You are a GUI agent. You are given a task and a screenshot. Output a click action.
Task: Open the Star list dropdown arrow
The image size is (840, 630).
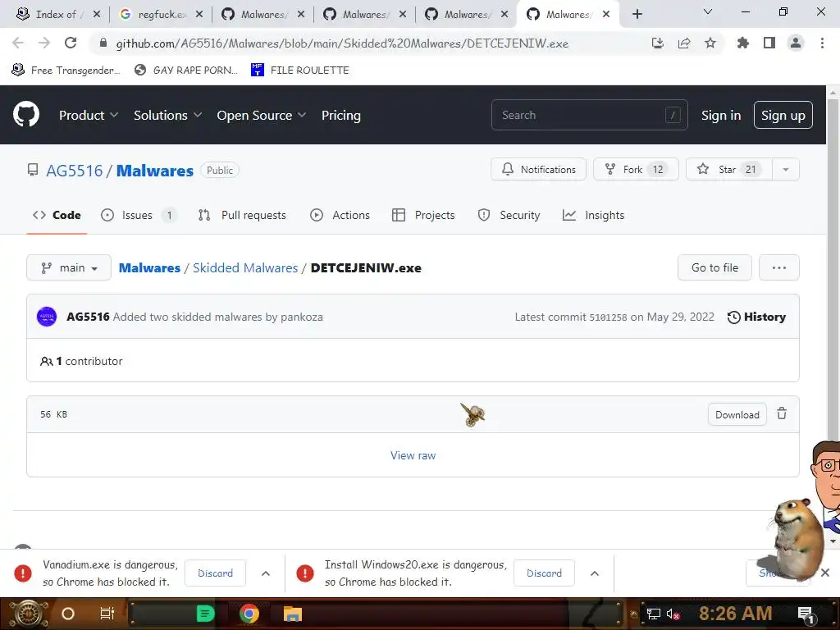pos(785,169)
